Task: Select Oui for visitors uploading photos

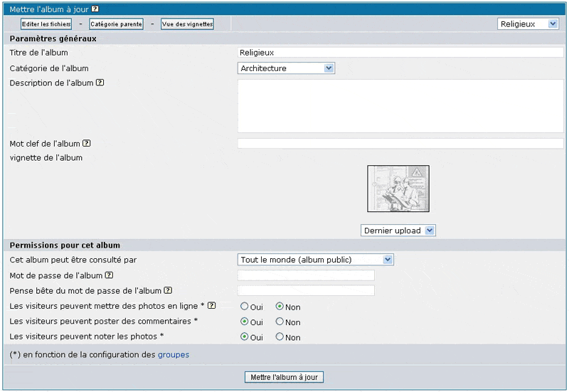Action: [x=245, y=307]
